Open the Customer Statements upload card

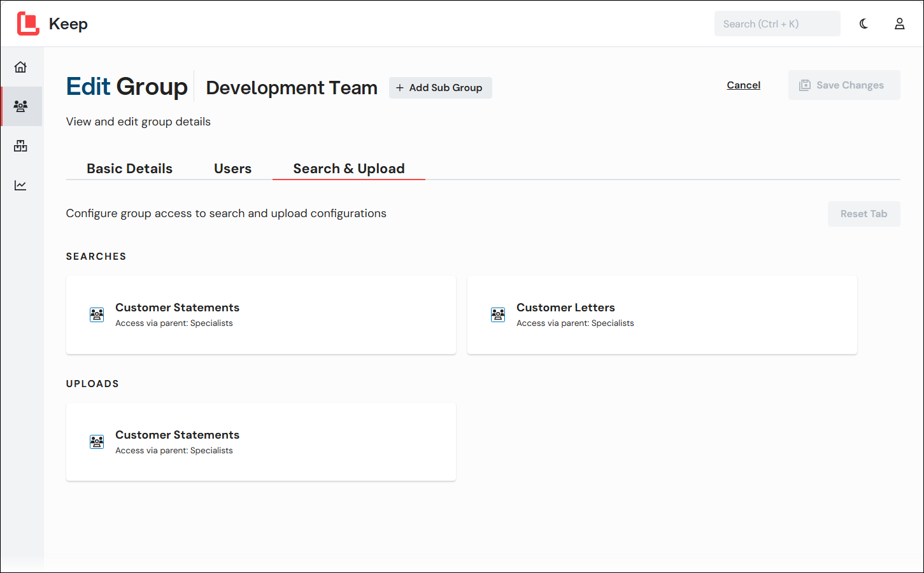click(261, 442)
